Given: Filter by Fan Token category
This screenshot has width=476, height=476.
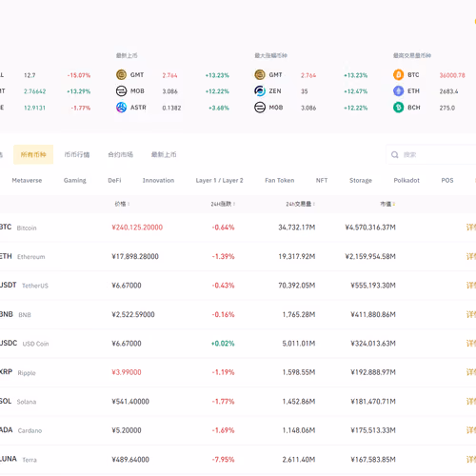Looking at the screenshot, I should click(280, 180).
